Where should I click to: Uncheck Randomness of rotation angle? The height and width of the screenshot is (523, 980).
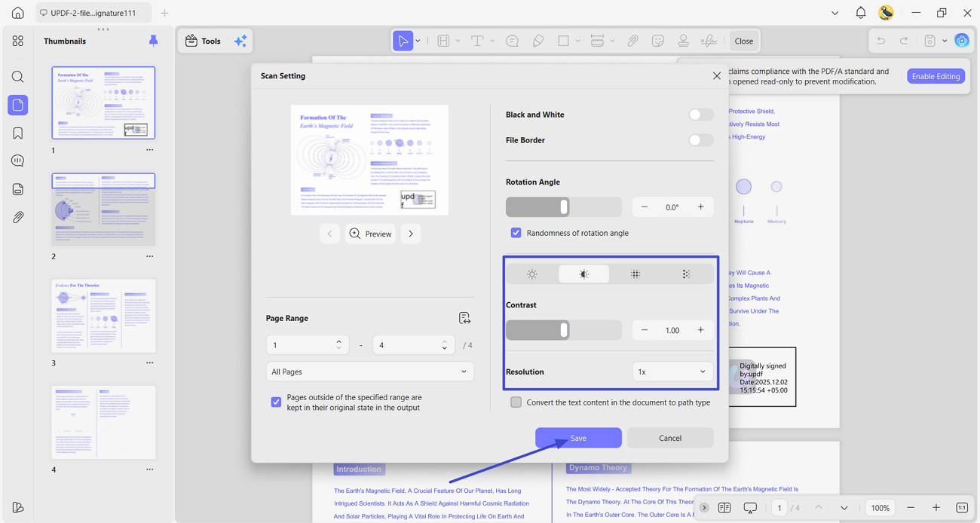tap(516, 233)
